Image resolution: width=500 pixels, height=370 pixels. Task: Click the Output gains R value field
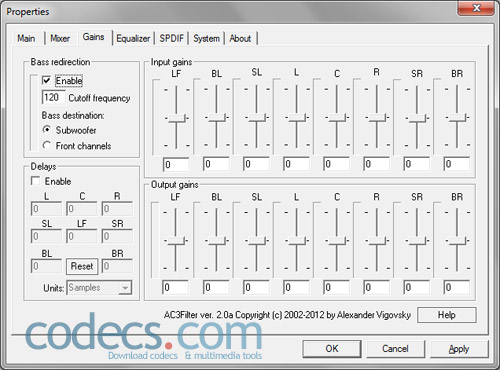coord(376,287)
